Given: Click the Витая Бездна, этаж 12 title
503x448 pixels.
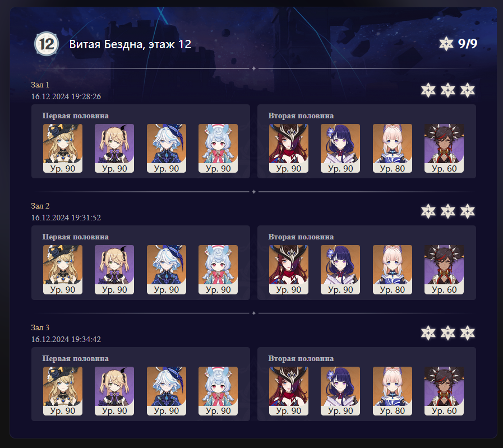Looking at the screenshot, I should point(130,44).
